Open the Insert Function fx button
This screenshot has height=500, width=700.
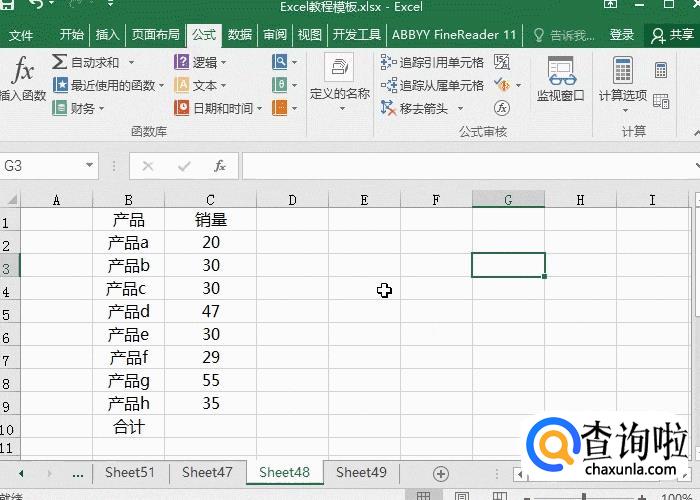pyautogui.click(x=22, y=78)
